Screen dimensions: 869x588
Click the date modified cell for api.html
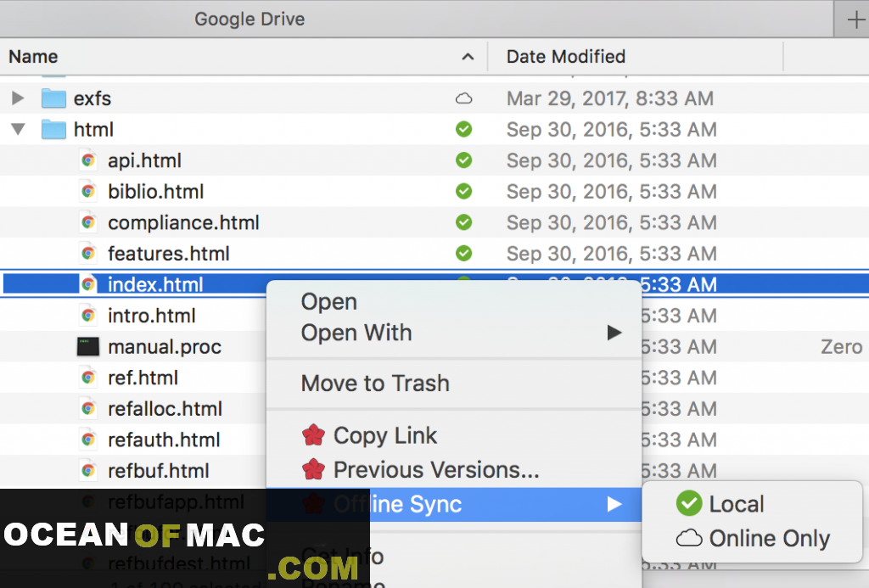611,160
